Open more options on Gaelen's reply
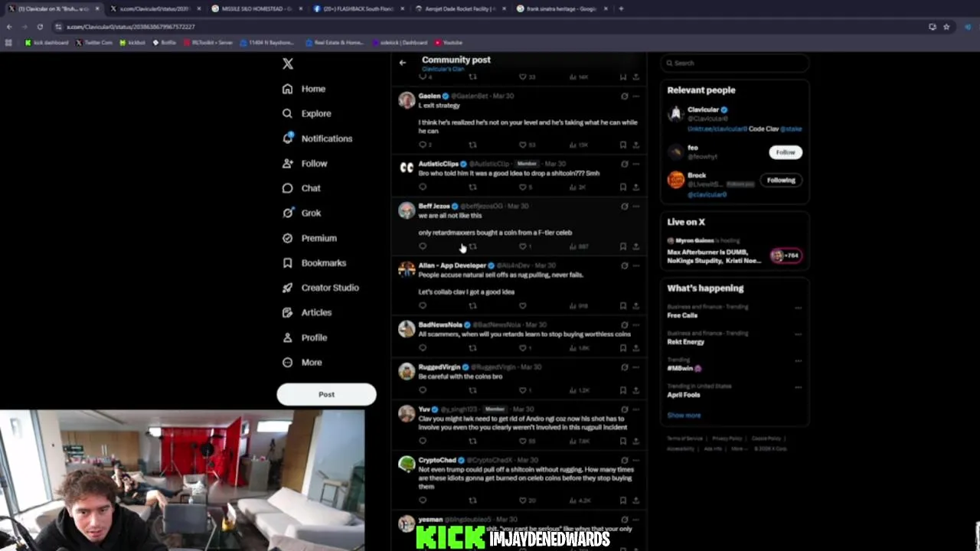The height and width of the screenshot is (551, 980). [x=635, y=96]
